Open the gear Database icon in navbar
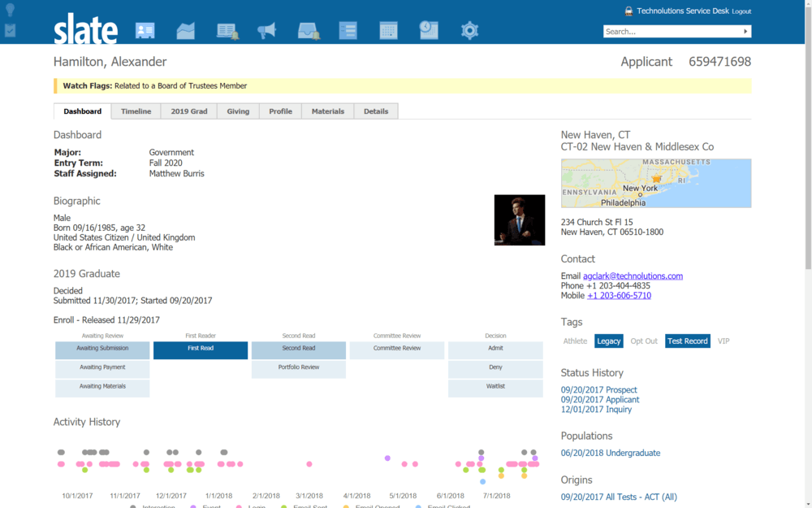The width and height of the screenshot is (812, 508). click(x=469, y=31)
